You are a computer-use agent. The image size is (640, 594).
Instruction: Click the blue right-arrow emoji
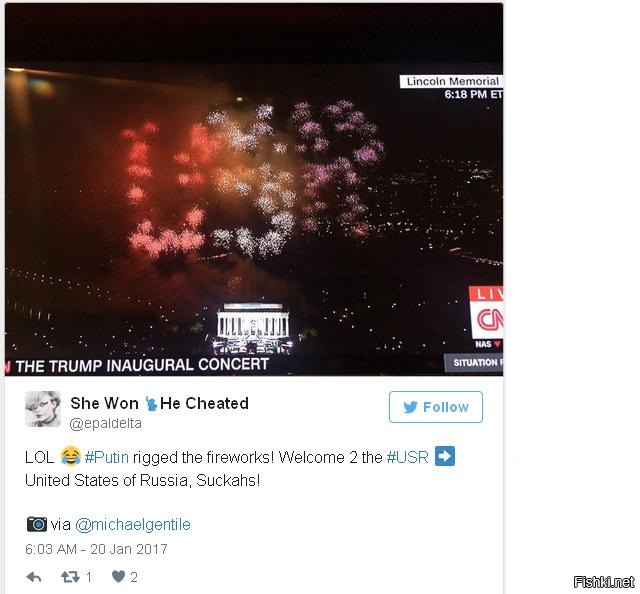pyautogui.click(x=444, y=456)
